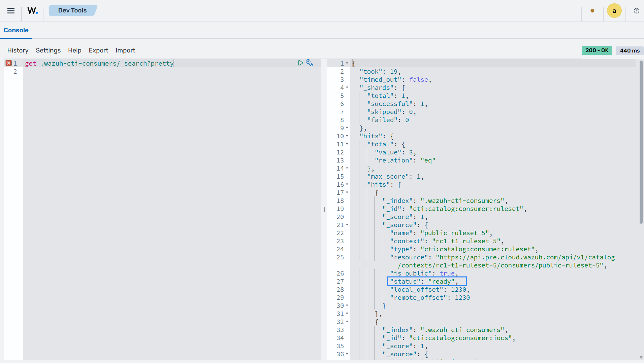This screenshot has height=363, width=644.
Task: Open the user avatar menu 'a'
Action: pyautogui.click(x=614, y=11)
